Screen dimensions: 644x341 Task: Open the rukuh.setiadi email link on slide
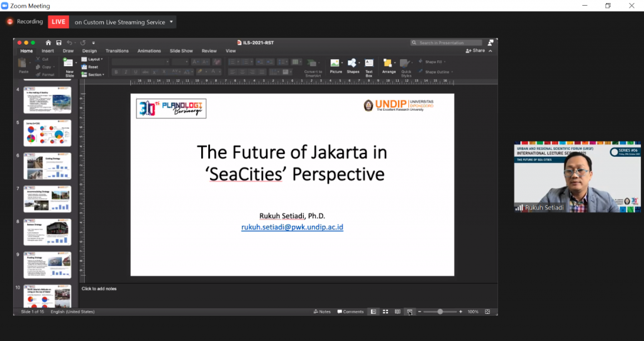click(x=292, y=227)
